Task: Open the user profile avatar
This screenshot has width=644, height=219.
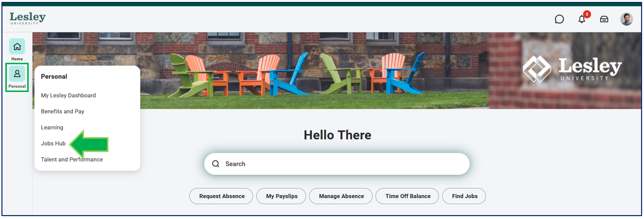Action: point(626,19)
